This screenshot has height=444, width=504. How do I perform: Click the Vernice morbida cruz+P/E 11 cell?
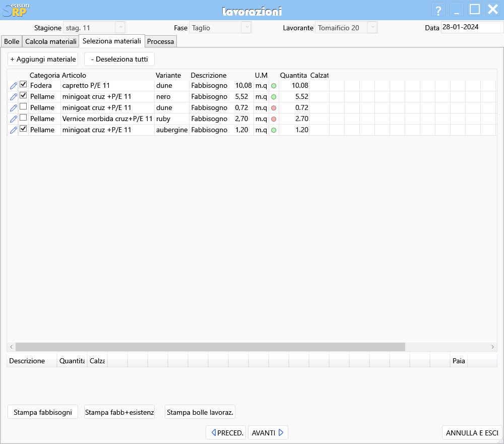point(107,119)
